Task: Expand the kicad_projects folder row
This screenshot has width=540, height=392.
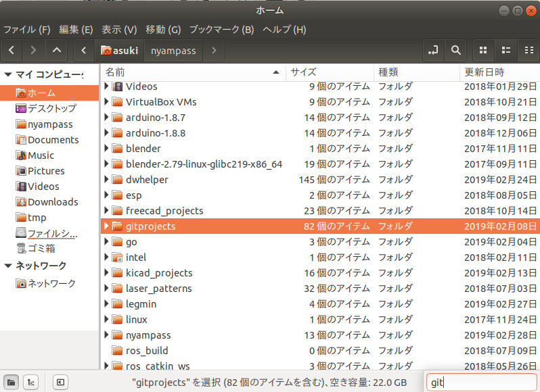Action: (106, 272)
